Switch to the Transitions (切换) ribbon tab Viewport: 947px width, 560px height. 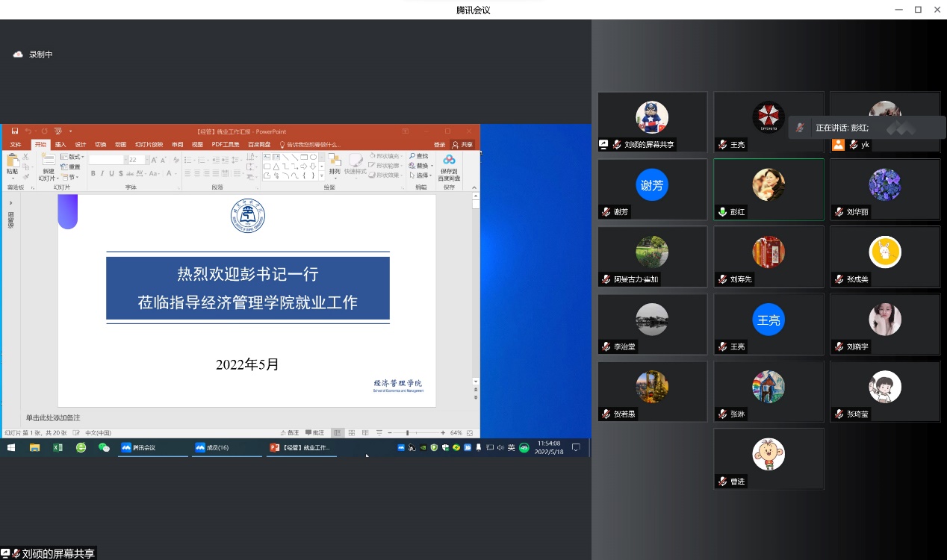(101, 145)
